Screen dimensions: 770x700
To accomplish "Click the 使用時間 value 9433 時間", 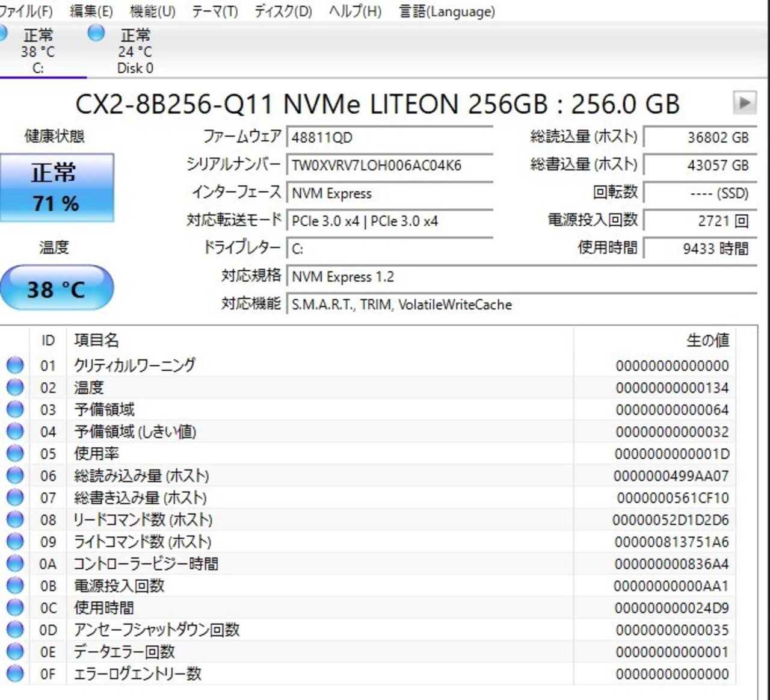I will coord(700,249).
